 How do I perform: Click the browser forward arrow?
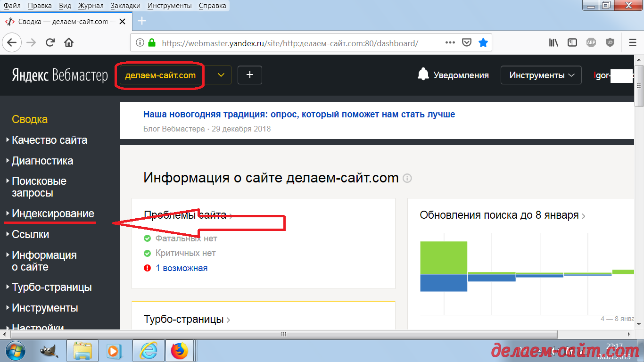point(31,42)
